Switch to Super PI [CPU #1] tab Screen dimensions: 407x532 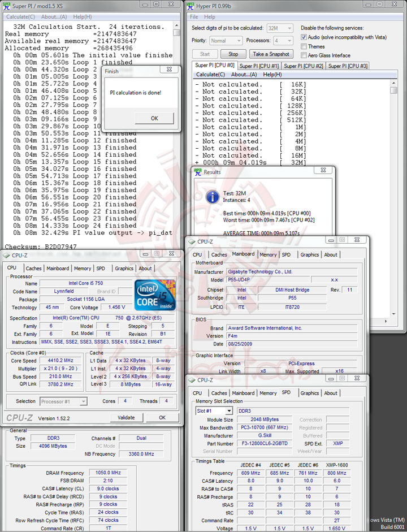point(259,66)
